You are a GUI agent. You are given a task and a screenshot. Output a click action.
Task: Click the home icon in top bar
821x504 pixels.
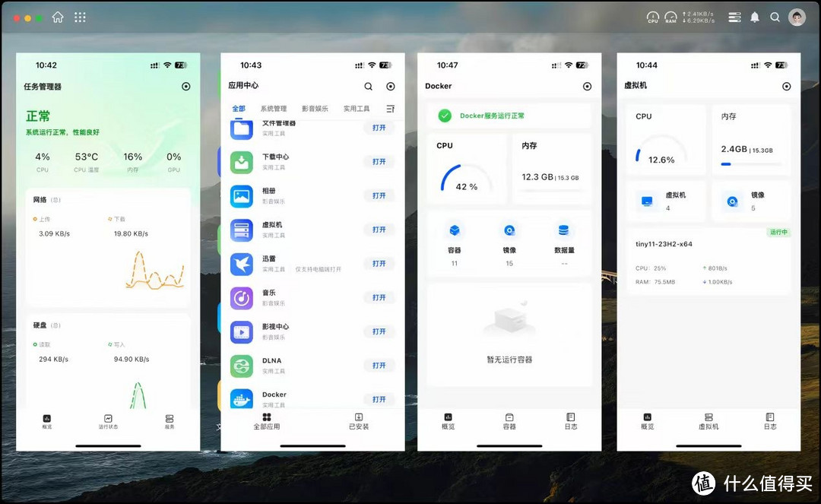[58, 17]
